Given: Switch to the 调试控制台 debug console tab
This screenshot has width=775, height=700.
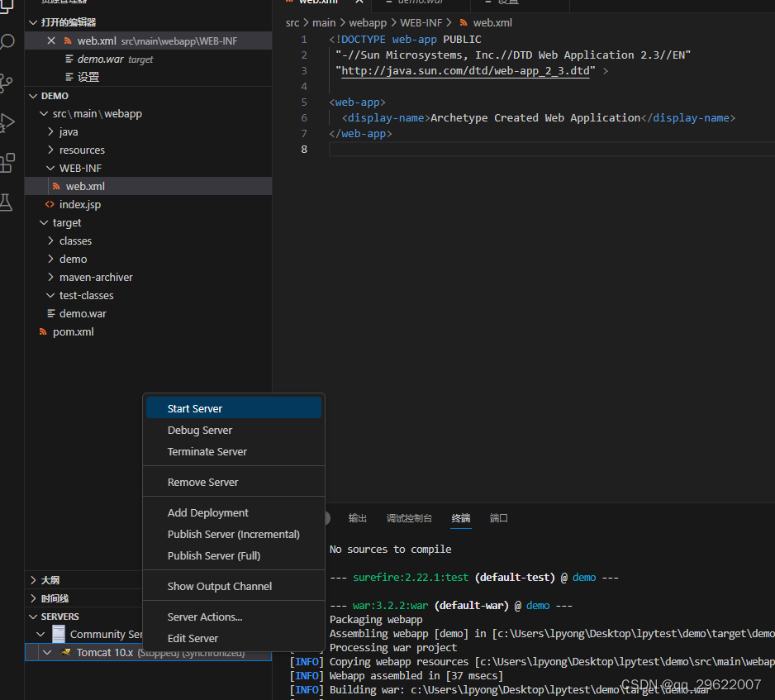Looking at the screenshot, I should pyautogui.click(x=409, y=518).
